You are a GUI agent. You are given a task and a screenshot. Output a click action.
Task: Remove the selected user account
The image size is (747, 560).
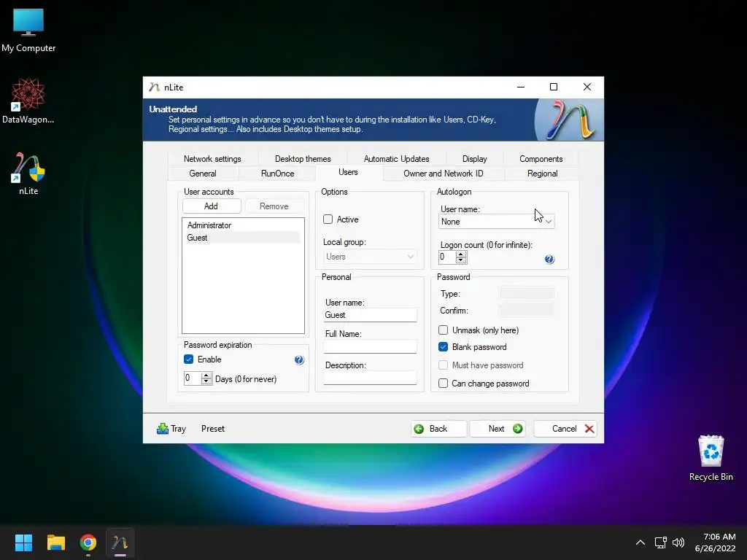point(274,206)
